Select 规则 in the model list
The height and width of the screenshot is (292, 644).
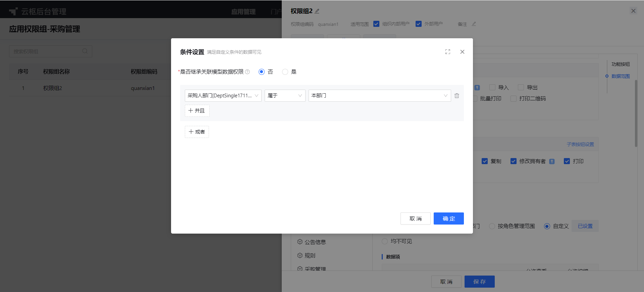(310, 256)
